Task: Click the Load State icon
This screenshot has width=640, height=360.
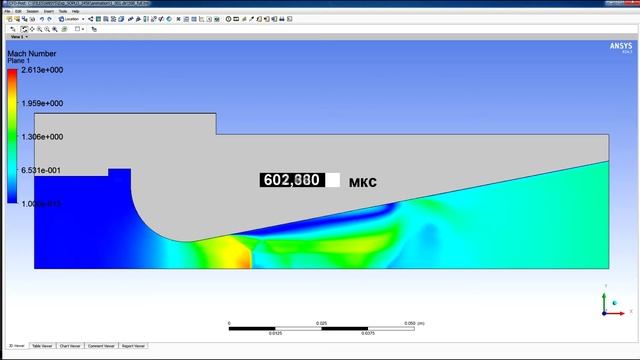Action: pos(17,19)
